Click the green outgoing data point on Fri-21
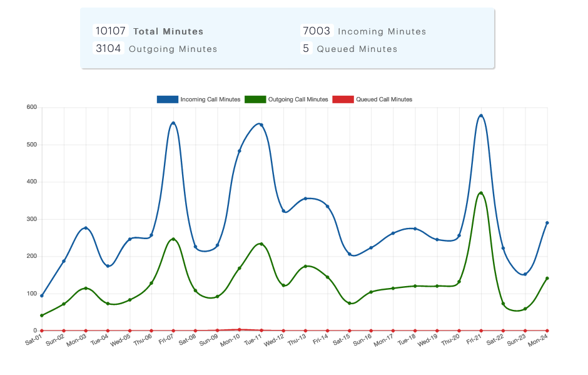Viewport: 588px width, 375px height. pos(481,193)
